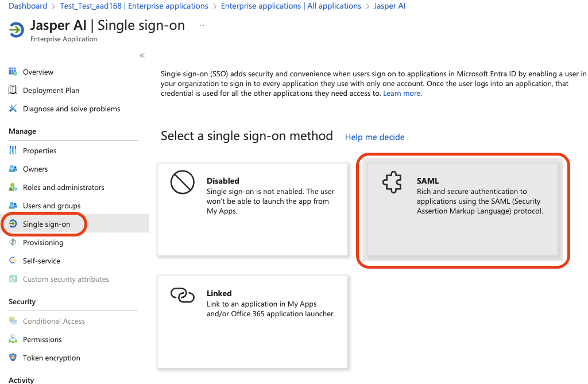Screen dimensions: 588x384
Task: Open Users and groups menu item
Action: [x=52, y=205]
